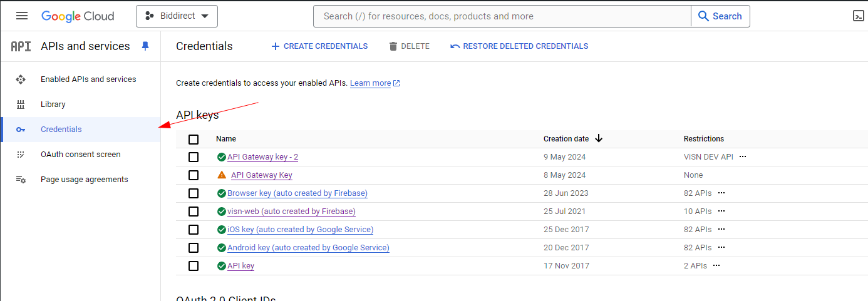Image resolution: width=868 pixels, height=301 pixels.
Task: Open the Learn more link
Action: [x=375, y=83]
